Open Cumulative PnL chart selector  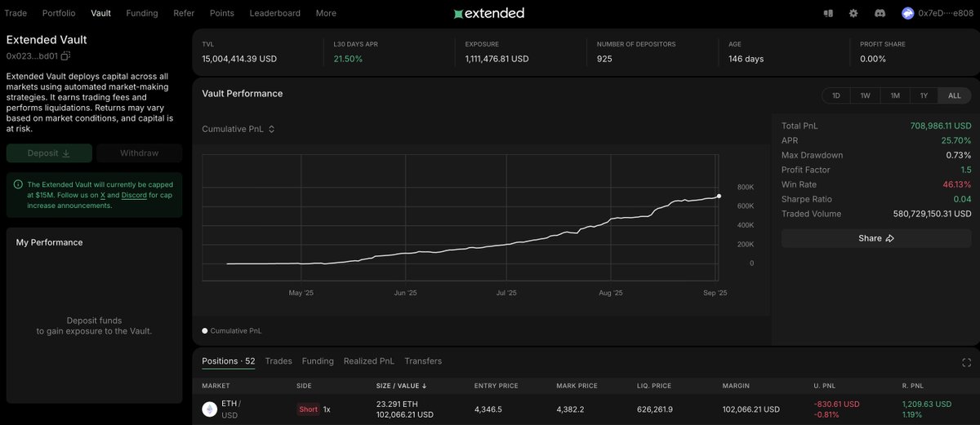pyautogui.click(x=238, y=129)
